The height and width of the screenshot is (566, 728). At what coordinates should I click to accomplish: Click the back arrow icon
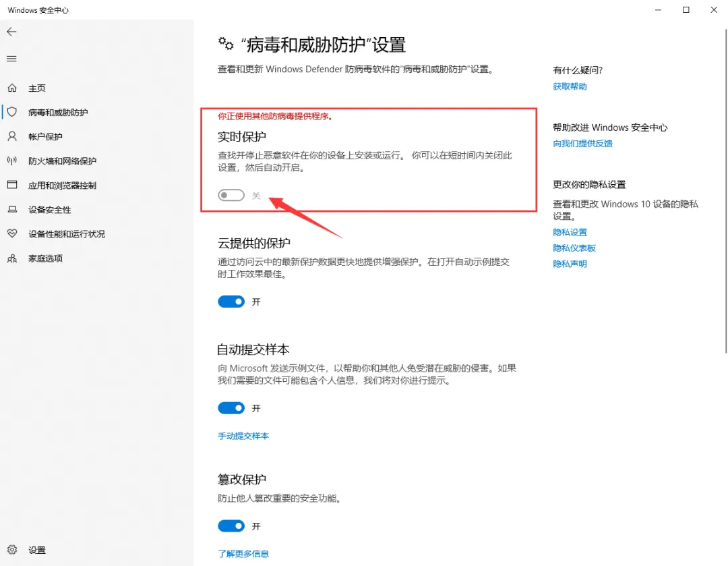[11, 32]
